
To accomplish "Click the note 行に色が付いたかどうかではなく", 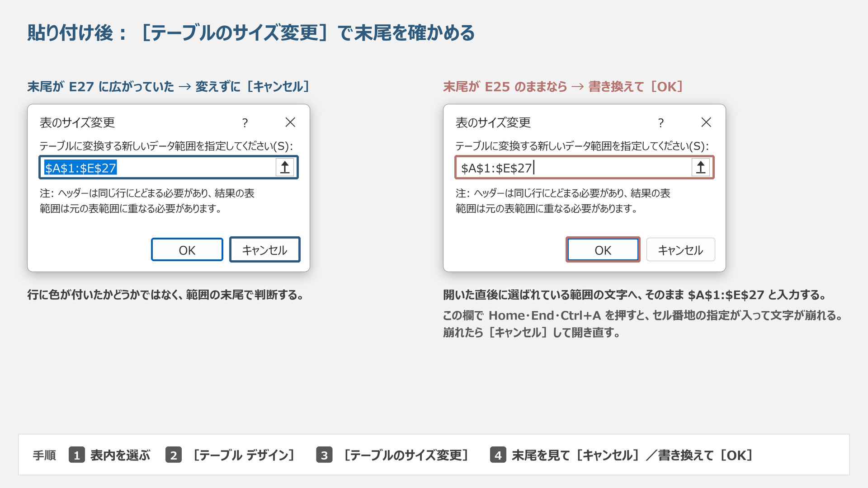I will tap(165, 295).
